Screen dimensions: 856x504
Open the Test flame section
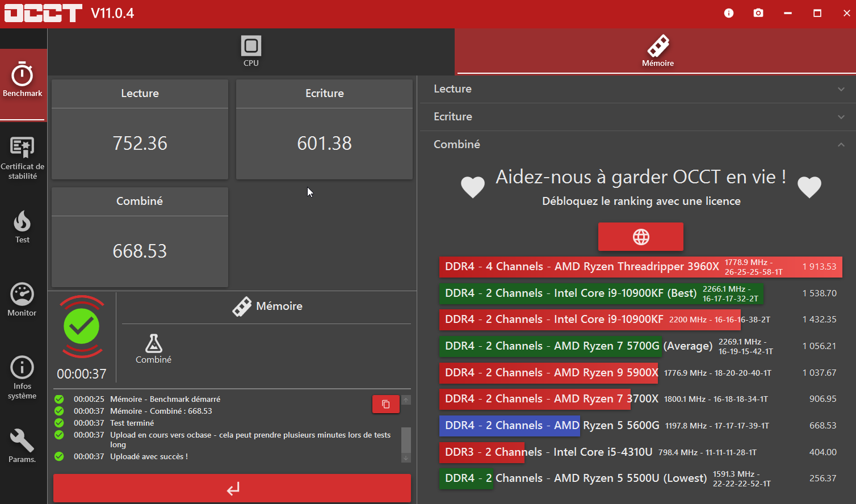coord(23,227)
